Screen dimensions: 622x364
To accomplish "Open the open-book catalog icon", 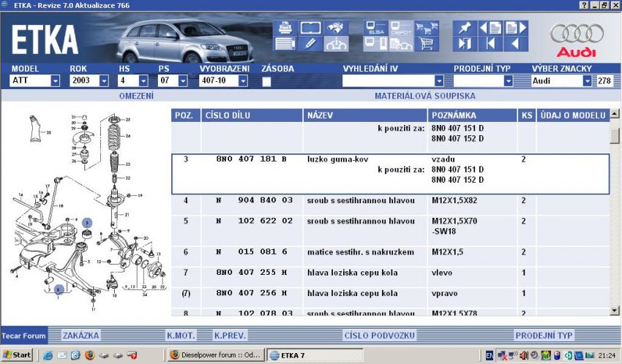I will (310, 28).
